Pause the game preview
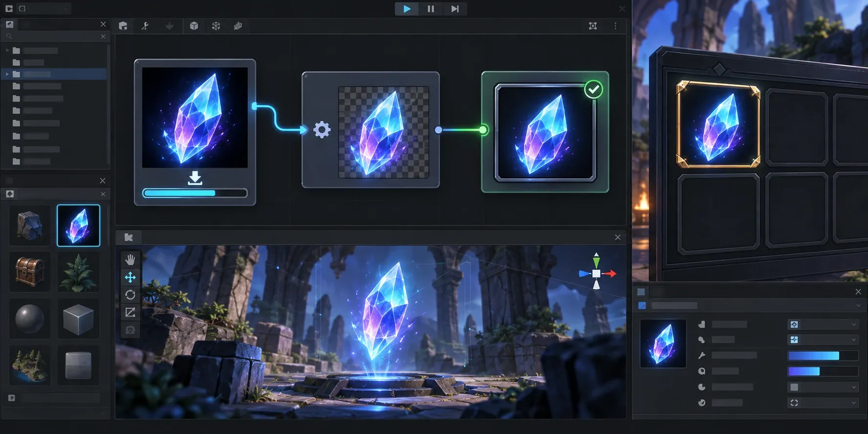This screenshot has height=434, width=868. [x=431, y=9]
